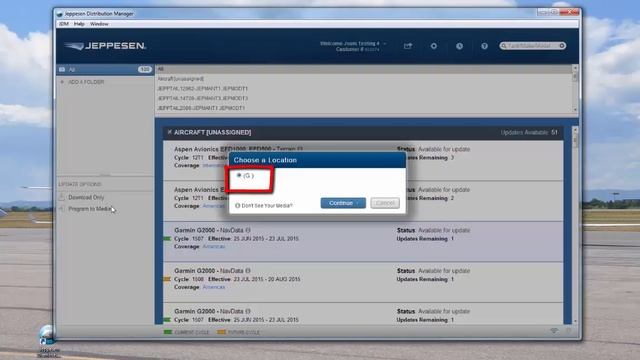Select the Aspen Avionics EFD1000 Terrain row

(363, 161)
